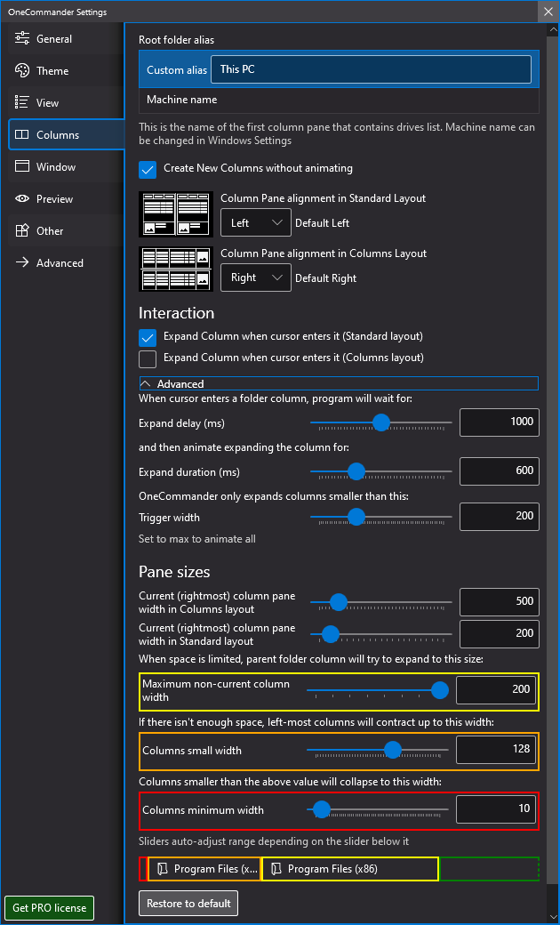Open Standard Layout alignment dropdown set to Left

[255, 222]
